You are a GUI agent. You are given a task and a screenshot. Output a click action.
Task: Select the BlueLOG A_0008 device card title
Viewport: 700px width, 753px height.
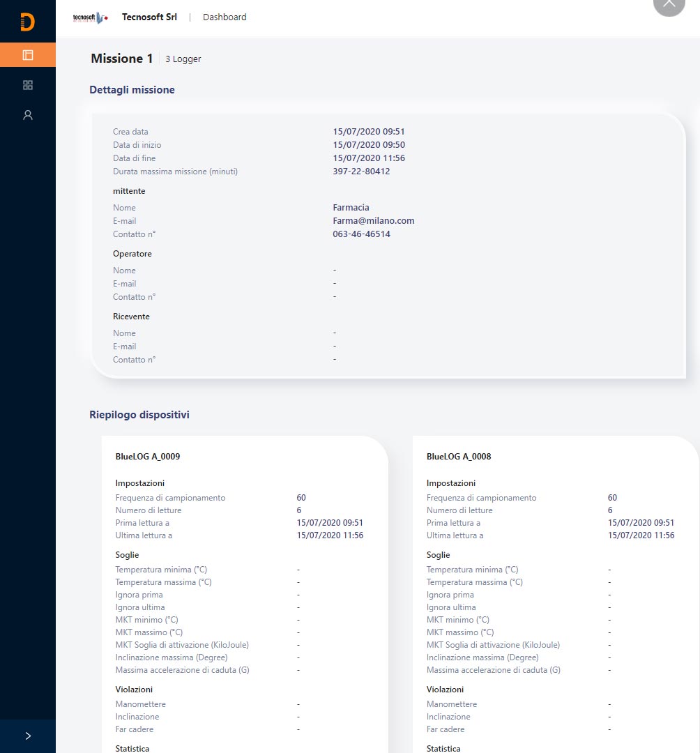[x=459, y=457]
